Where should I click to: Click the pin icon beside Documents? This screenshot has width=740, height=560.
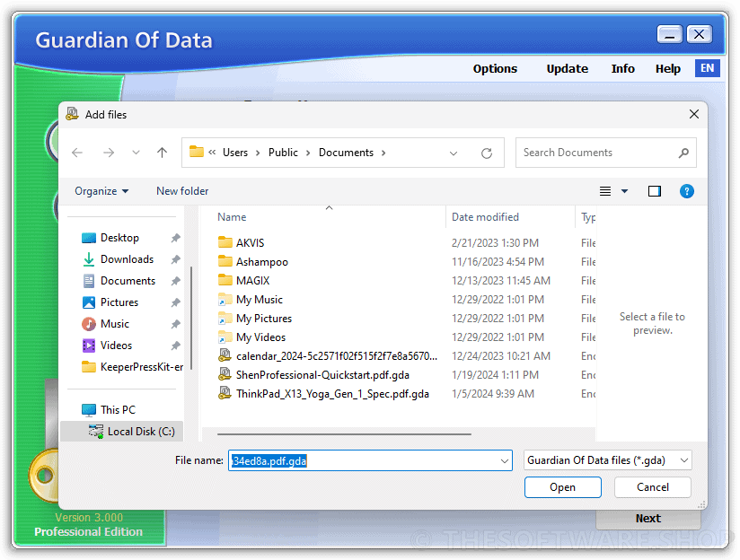[175, 281]
